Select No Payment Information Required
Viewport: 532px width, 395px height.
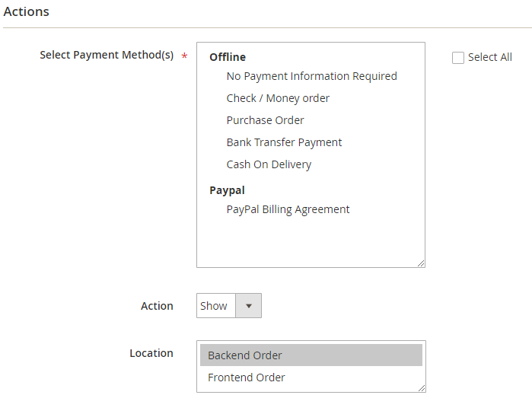point(311,76)
